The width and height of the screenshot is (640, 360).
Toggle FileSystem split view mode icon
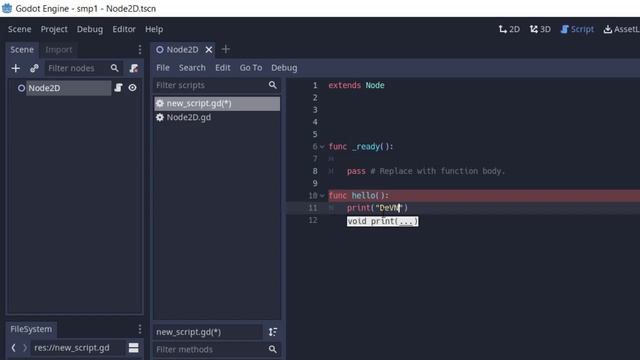pyautogui.click(x=133, y=348)
